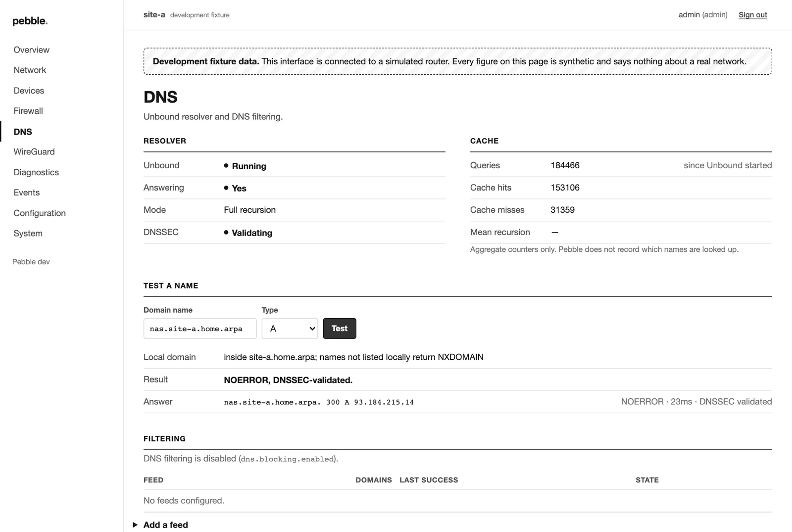Select the answer record 93.184.215.14 line

point(319,402)
